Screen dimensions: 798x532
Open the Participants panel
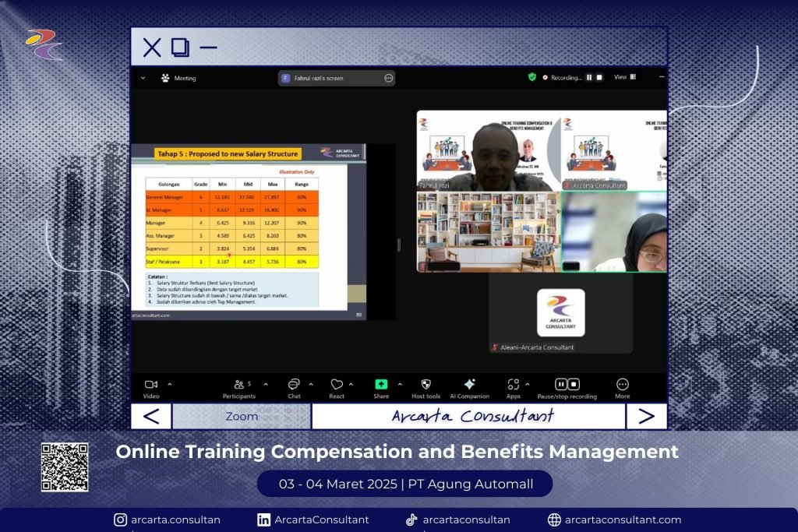[x=238, y=385]
